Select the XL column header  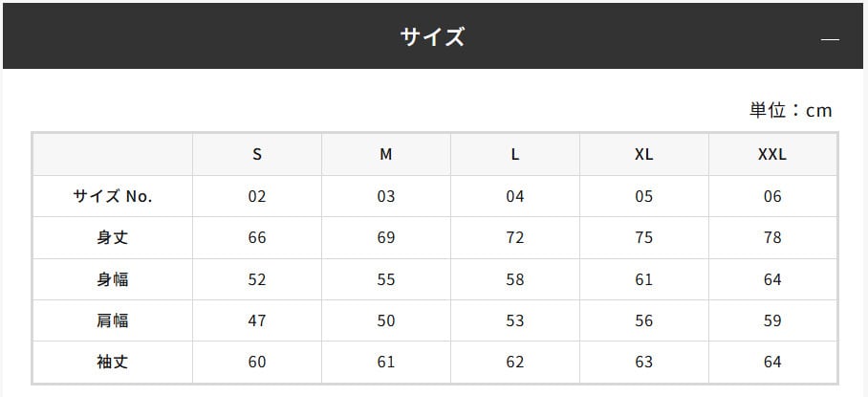[644, 154]
